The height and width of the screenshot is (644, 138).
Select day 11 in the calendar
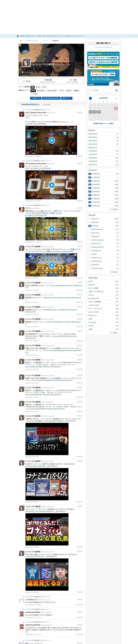click(116, 108)
